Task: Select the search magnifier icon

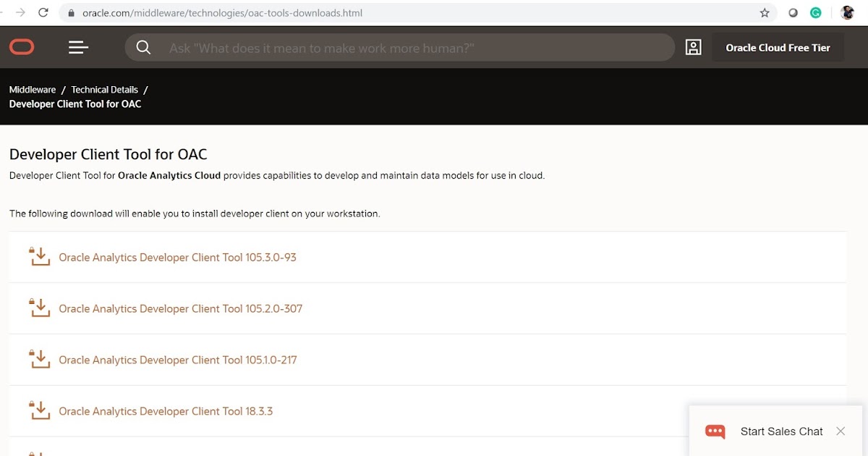Action: (x=143, y=46)
